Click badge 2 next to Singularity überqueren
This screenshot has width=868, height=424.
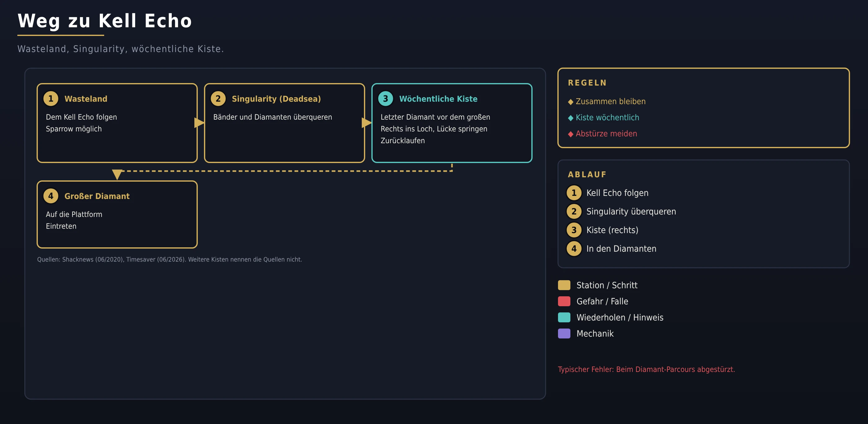574,211
